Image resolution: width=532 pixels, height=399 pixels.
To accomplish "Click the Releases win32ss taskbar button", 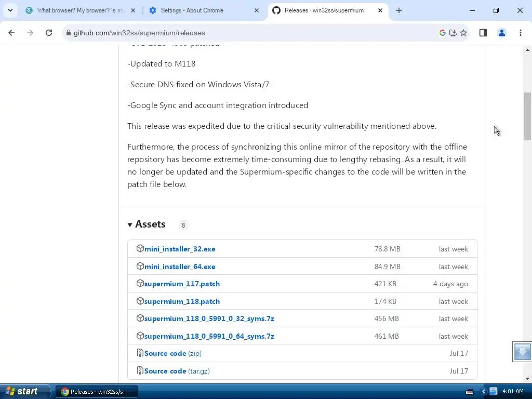I will tap(96, 392).
